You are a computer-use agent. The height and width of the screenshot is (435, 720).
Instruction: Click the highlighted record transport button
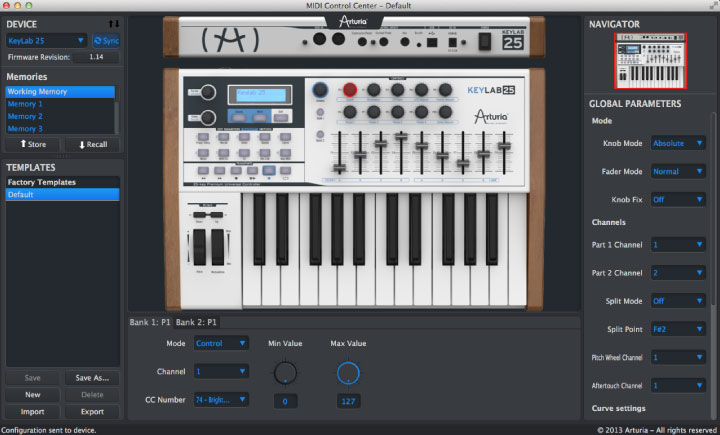[269, 171]
